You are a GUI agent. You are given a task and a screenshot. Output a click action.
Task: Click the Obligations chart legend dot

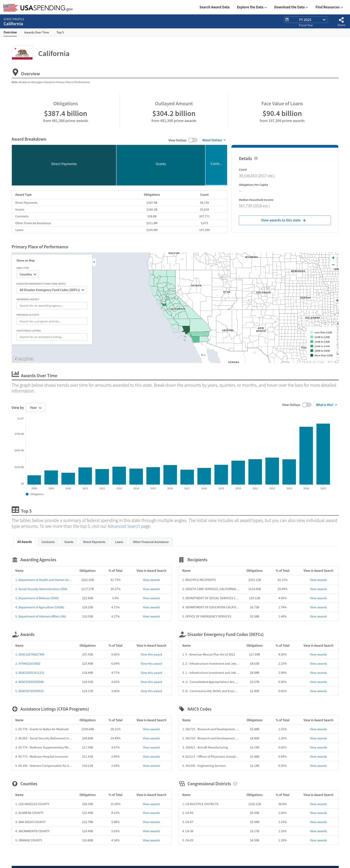point(27,494)
